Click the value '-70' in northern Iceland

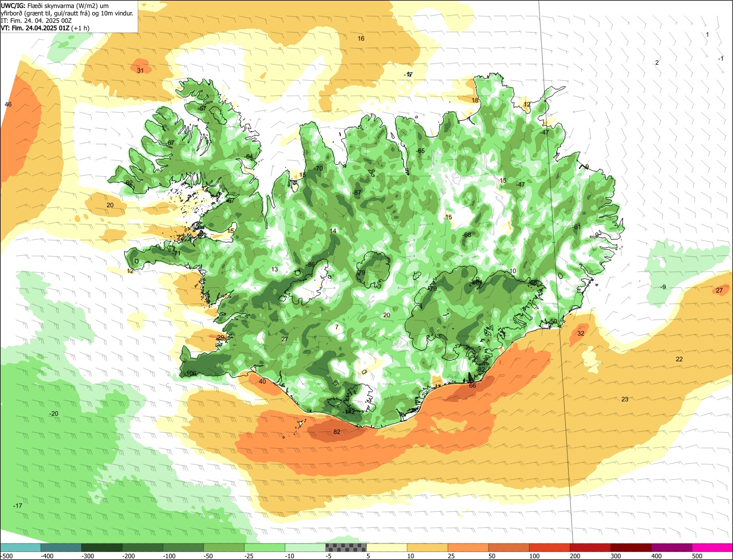[318, 168]
